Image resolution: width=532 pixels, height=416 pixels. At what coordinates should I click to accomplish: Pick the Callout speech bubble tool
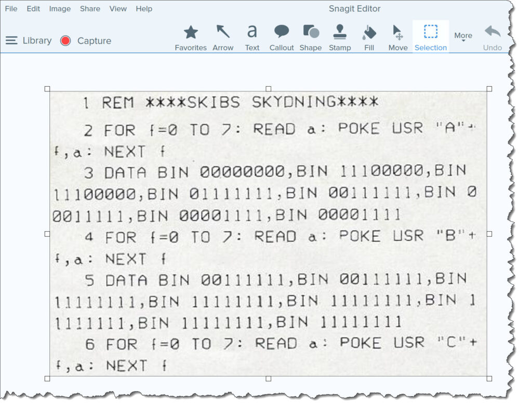(281, 37)
